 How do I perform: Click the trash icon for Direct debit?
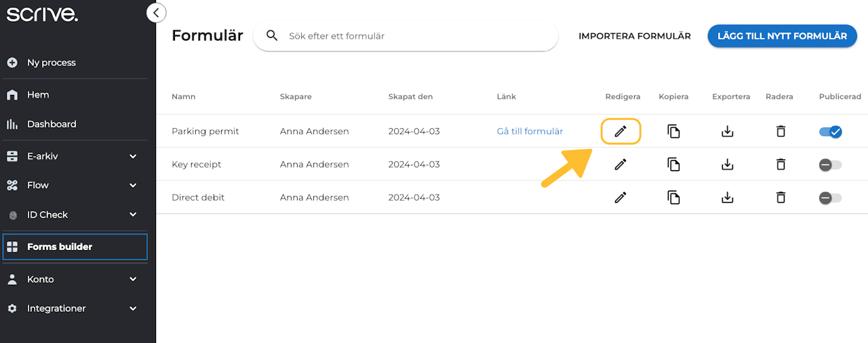[x=781, y=197]
